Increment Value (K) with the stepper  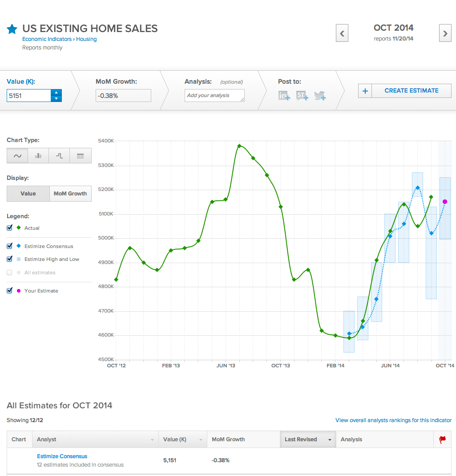point(56,93)
